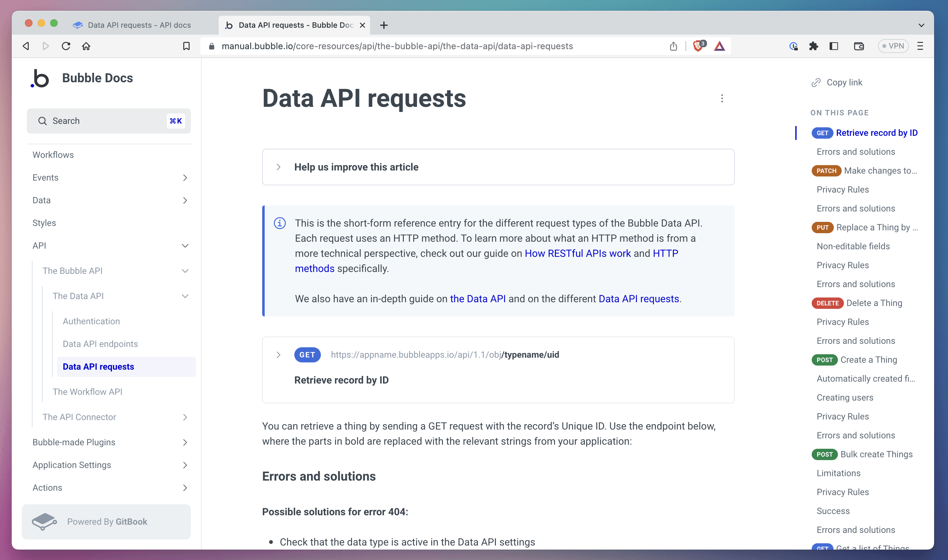Toggle the Retrieve record by ID section
The height and width of the screenshot is (560, 948).
tap(279, 355)
